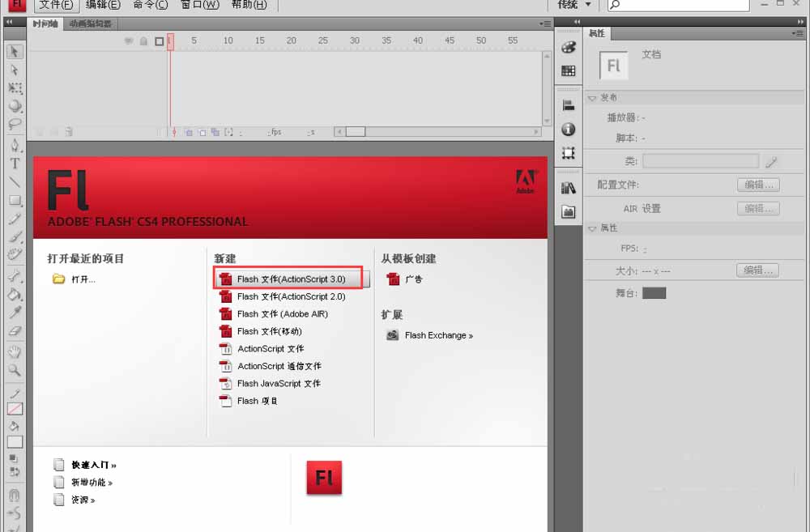Open the 文件(F) menu
Screen dimensions: 810x532
(x=57, y=5)
